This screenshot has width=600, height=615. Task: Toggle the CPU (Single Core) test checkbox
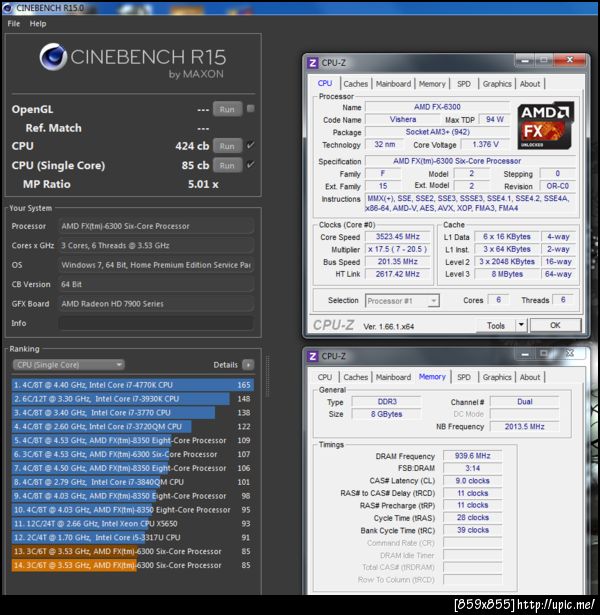click(x=251, y=164)
